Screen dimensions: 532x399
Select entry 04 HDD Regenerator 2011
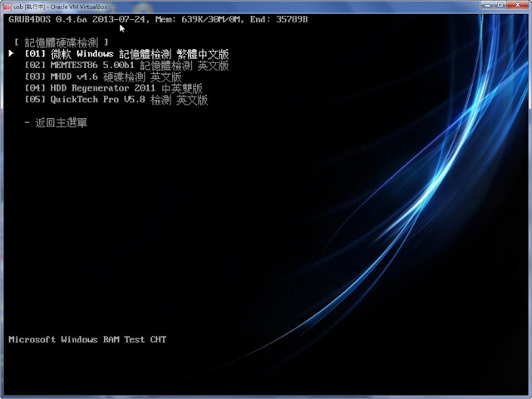(x=114, y=88)
